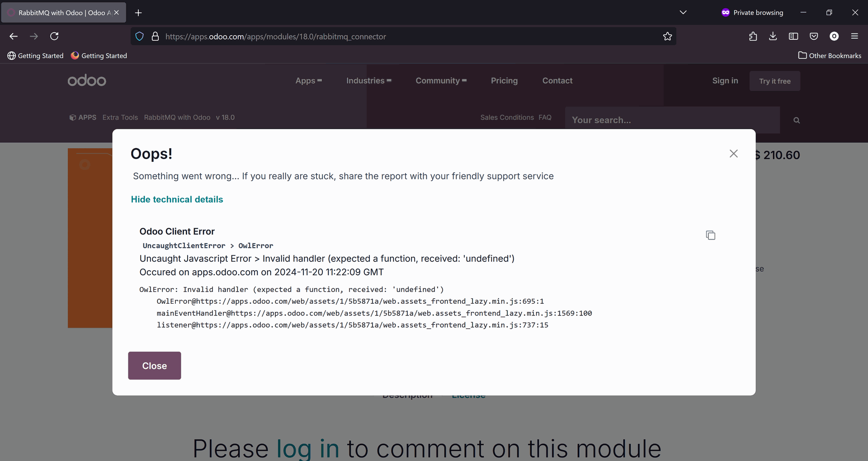Expand the Industries navigation menu
Image resolution: width=868 pixels, height=461 pixels.
tap(369, 80)
